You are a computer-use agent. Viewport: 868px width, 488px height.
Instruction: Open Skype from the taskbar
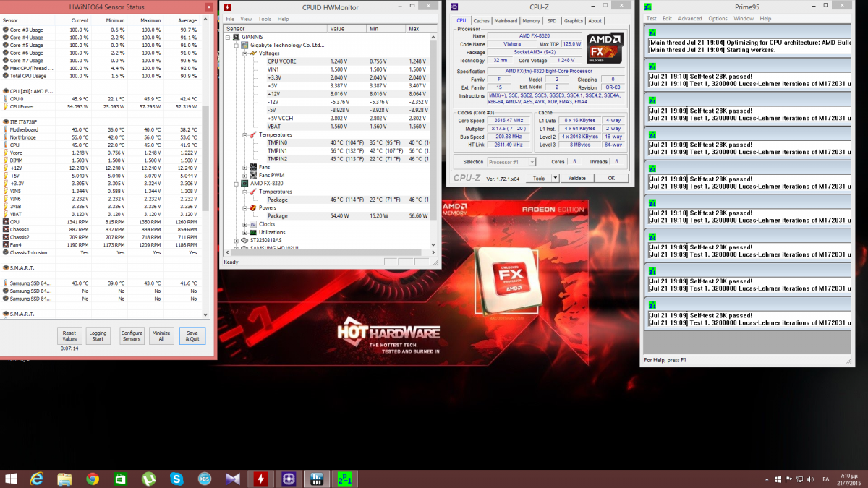(x=176, y=478)
